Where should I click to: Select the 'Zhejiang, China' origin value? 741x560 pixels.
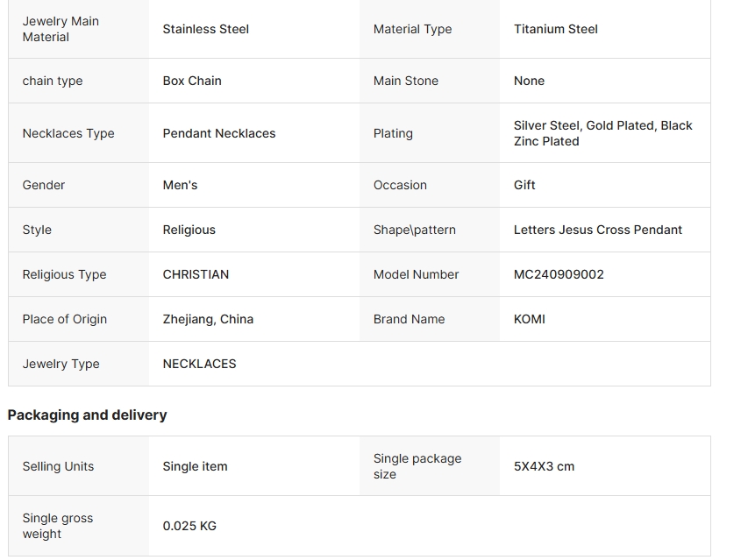click(208, 319)
